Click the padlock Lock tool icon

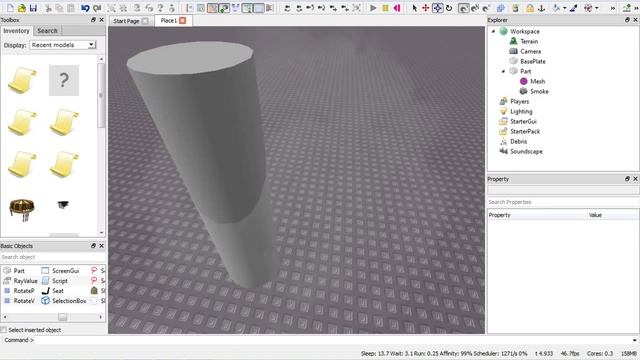[x=530, y=8]
